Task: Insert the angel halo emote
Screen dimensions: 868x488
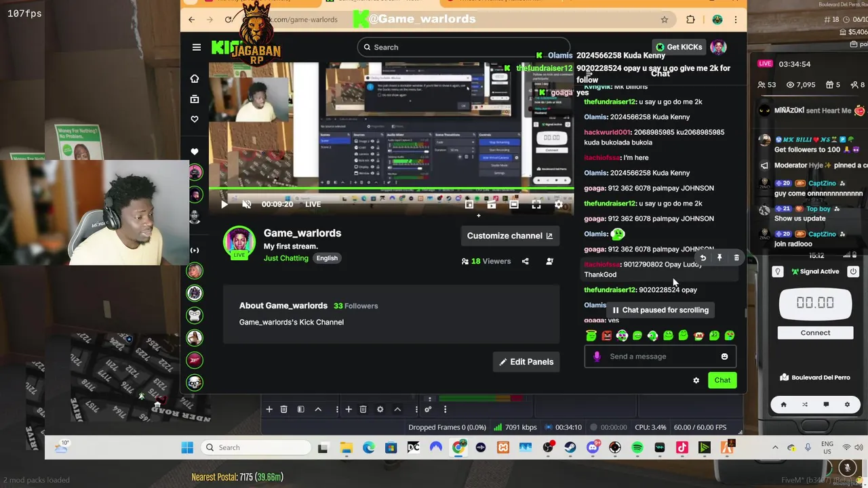Action: [x=591, y=335]
